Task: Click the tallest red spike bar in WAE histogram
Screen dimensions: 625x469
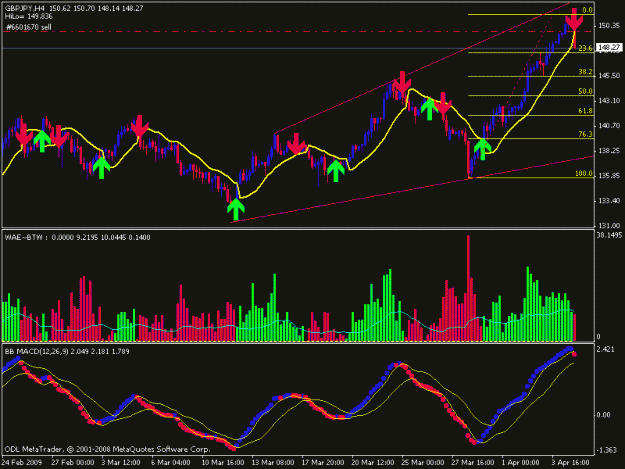Action: [468, 288]
